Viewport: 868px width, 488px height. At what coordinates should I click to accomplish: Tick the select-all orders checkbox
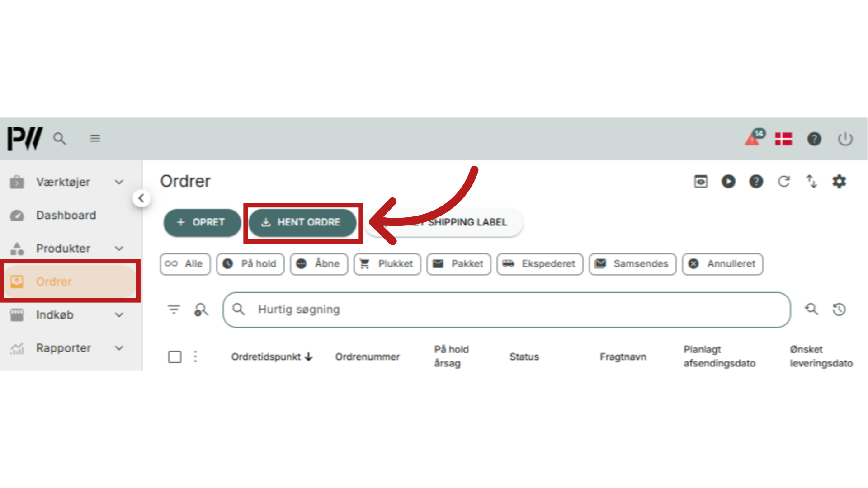pyautogui.click(x=175, y=357)
